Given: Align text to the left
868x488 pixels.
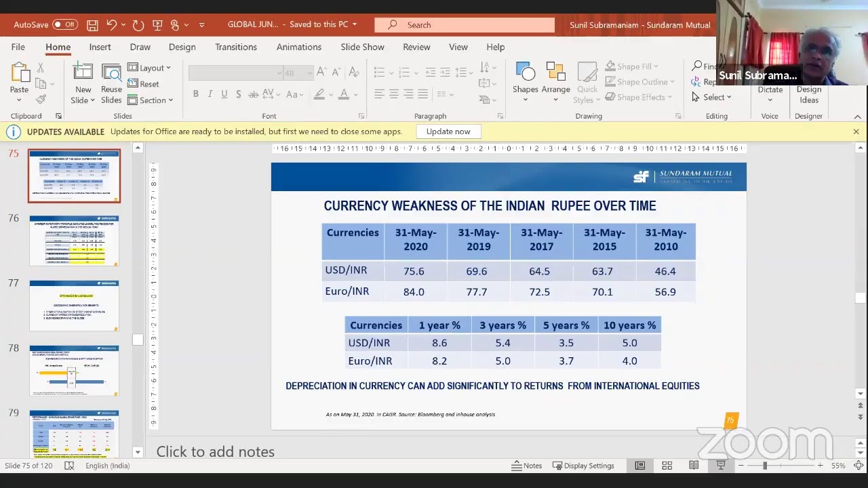Looking at the screenshot, I should pos(379,94).
